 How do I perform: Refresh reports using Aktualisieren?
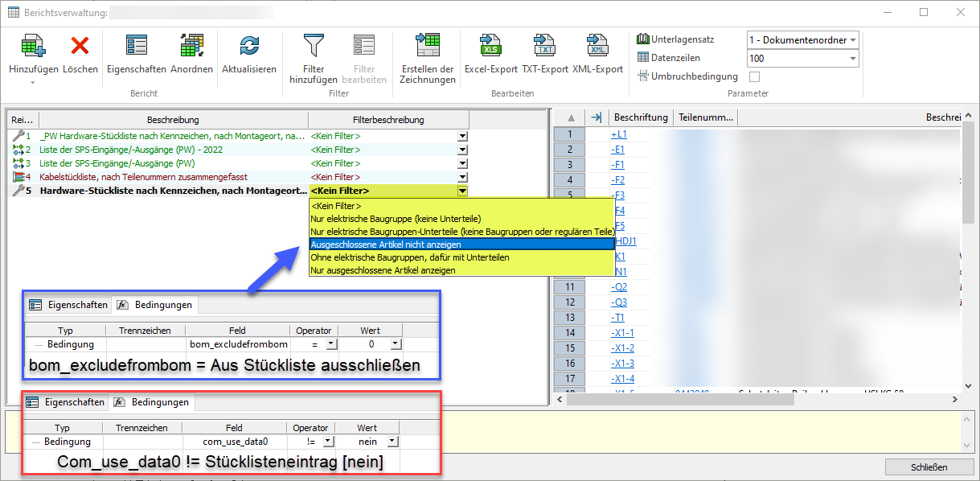(x=249, y=47)
